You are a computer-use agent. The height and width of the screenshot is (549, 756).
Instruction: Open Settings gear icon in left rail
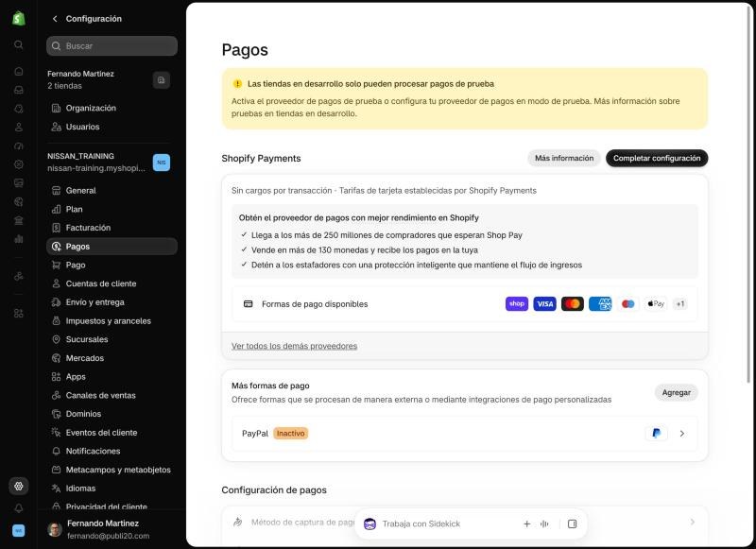coord(18,486)
